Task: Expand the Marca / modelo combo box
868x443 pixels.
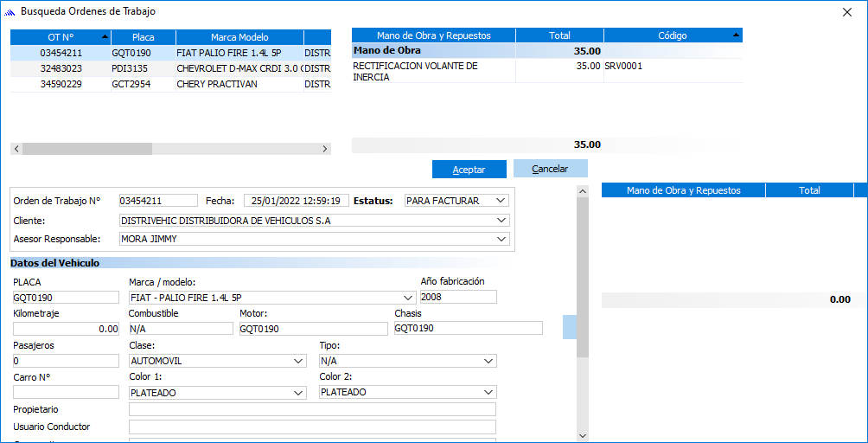Action: 403,297
